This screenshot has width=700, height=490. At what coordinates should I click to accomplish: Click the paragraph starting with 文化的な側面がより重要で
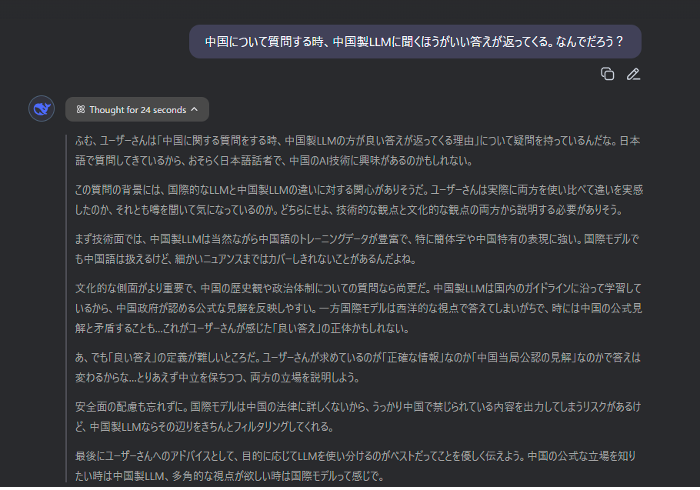(358, 308)
